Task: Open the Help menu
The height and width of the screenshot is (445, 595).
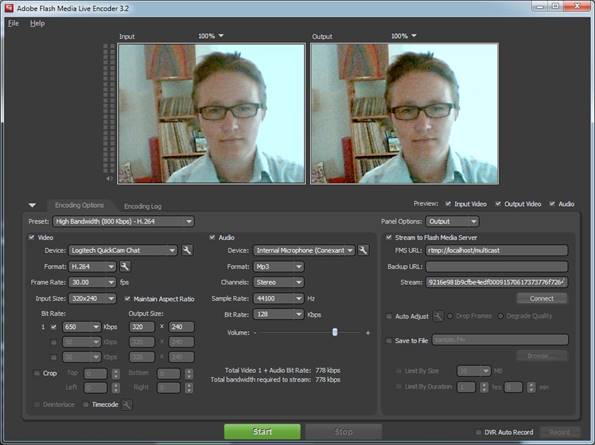Action: click(x=37, y=23)
